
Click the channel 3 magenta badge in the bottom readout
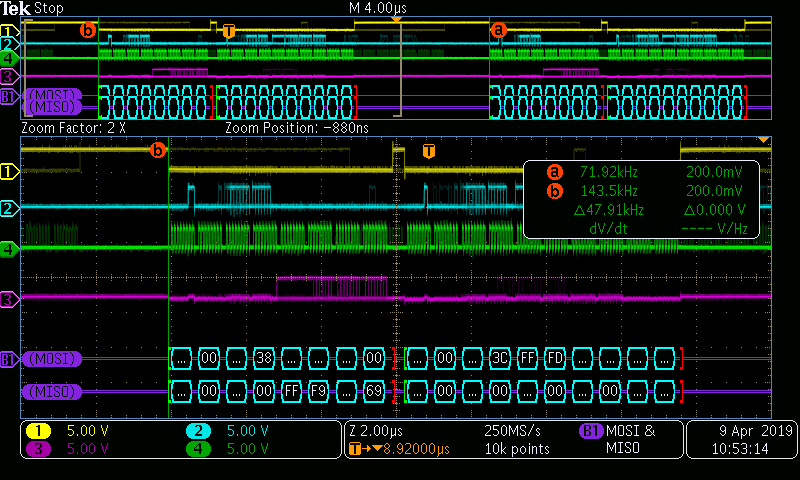(x=38, y=449)
